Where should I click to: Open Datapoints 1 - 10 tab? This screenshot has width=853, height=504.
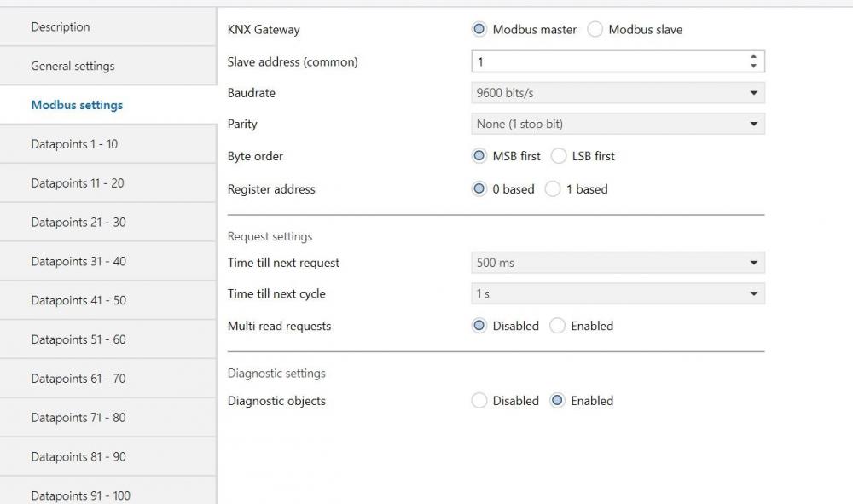click(x=108, y=144)
